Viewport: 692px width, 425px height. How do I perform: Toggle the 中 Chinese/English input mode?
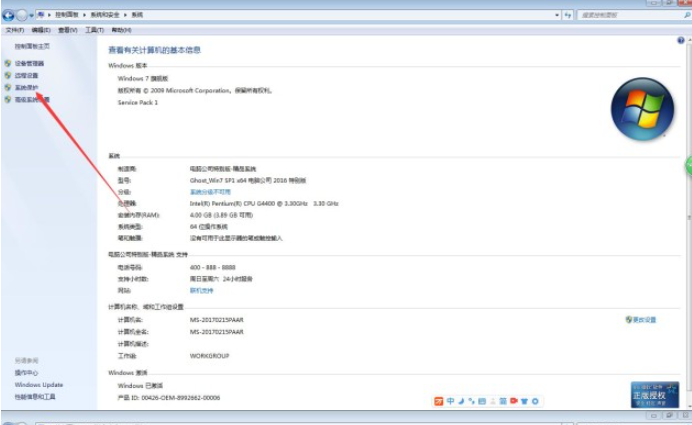(450, 401)
